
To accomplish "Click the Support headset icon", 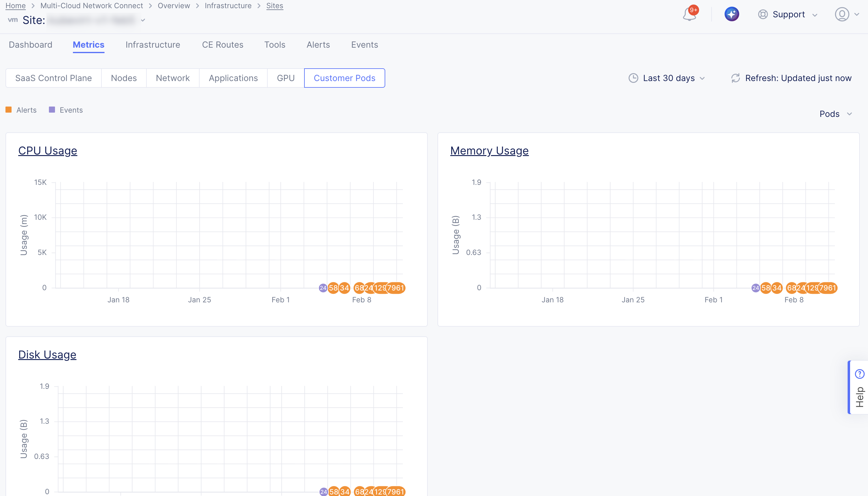I will tap(763, 14).
